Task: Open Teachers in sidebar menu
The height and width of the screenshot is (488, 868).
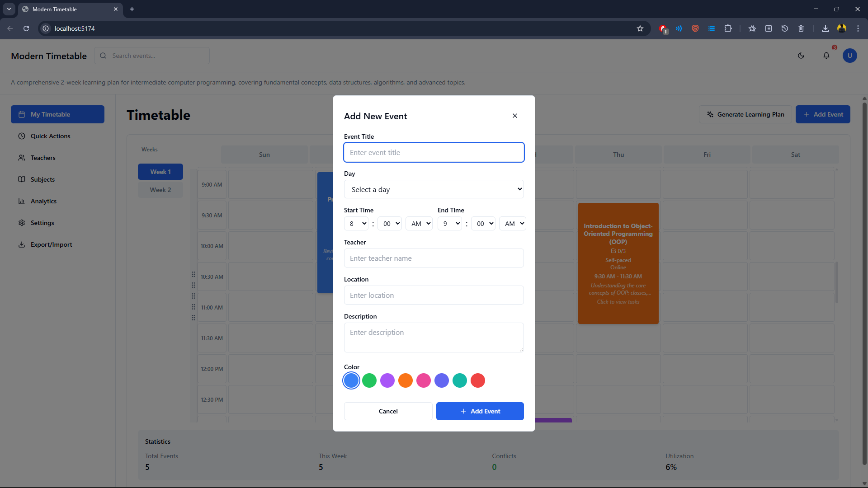Action: pyautogui.click(x=43, y=158)
